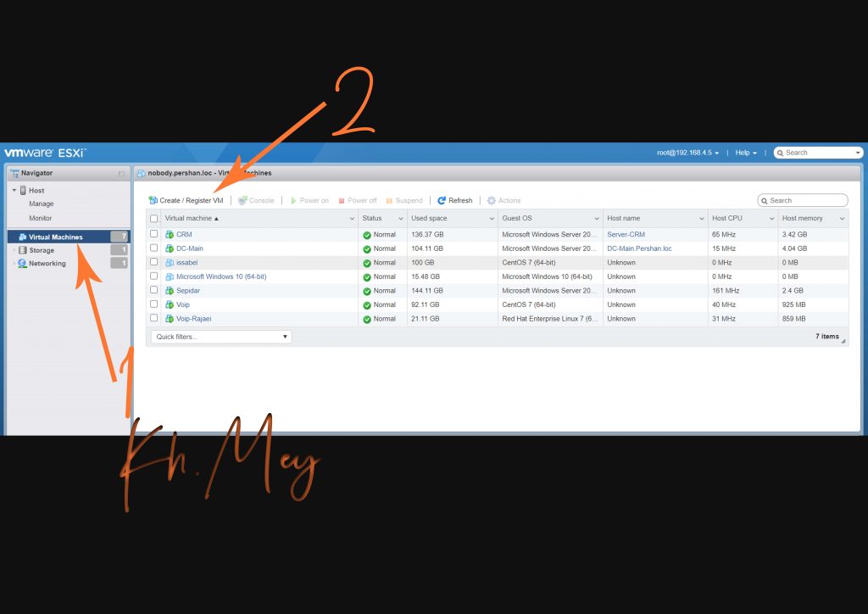This screenshot has height=614, width=868.
Task: Click the Host server icon in Navigator
Action: [x=23, y=191]
